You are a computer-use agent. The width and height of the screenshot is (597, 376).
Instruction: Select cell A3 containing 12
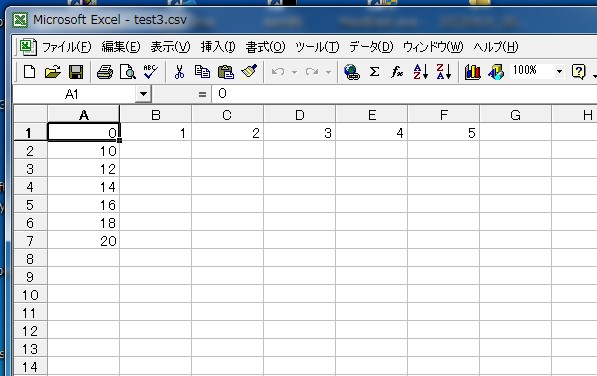pos(83,169)
